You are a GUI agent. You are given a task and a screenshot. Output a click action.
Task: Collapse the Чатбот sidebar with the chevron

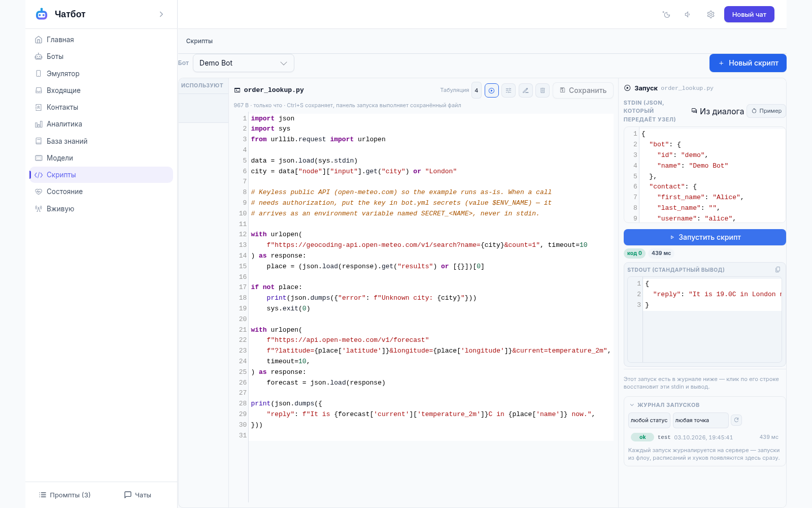[x=161, y=14]
